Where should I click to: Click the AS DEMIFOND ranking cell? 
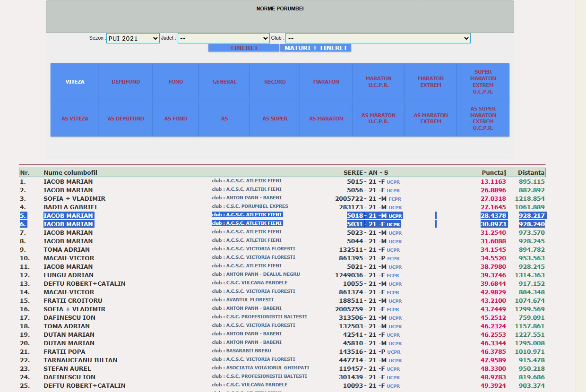(126, 119)
